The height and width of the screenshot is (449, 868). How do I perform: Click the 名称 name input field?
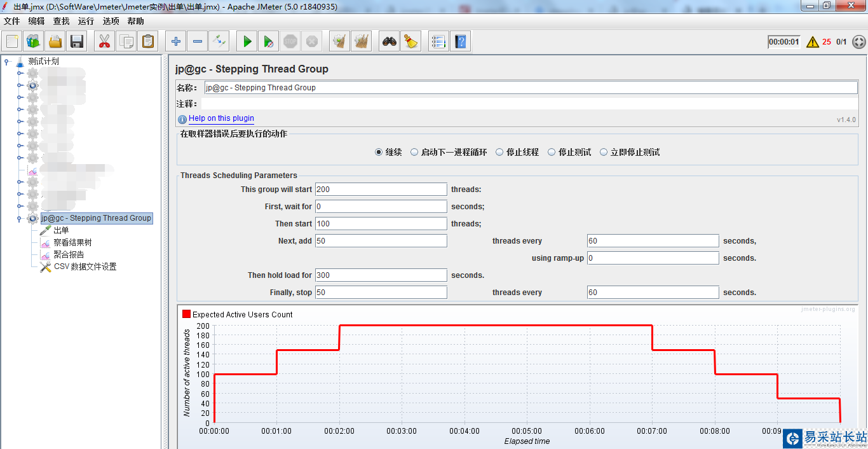(x=531, y=88)
